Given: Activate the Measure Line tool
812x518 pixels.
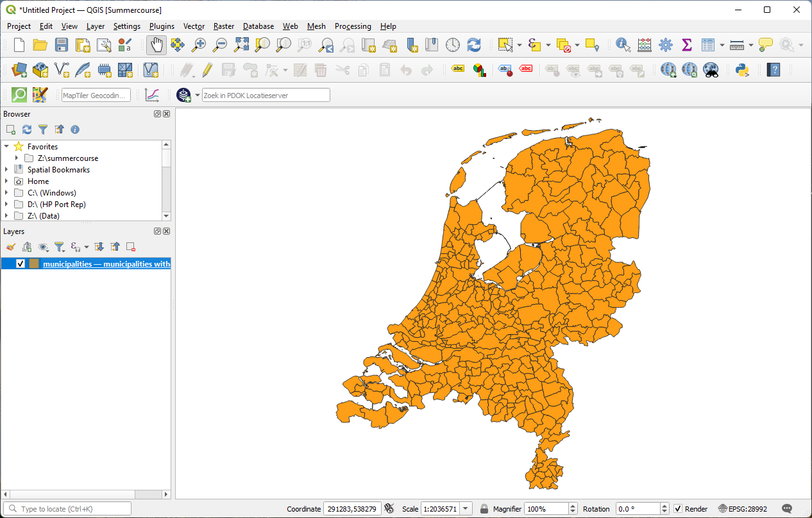Looking at the screenshot, I should pos(736,45).
